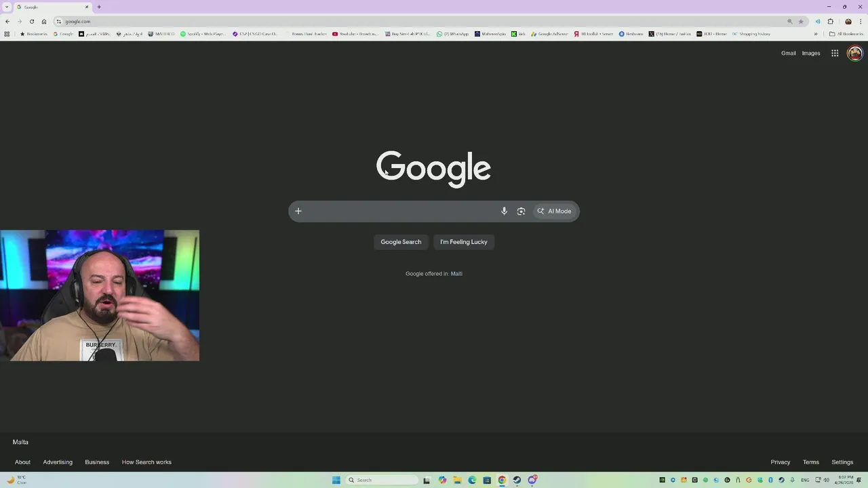868x488 pixels.
Task: Open the Advertising footer link
Action: point(58,462)
